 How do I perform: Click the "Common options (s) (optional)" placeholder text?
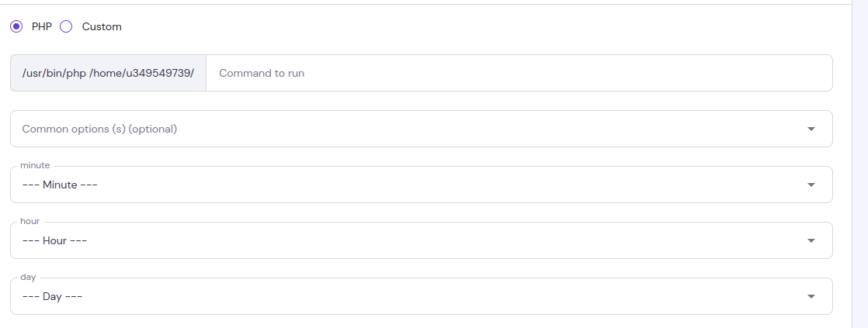tap(99, 129)
